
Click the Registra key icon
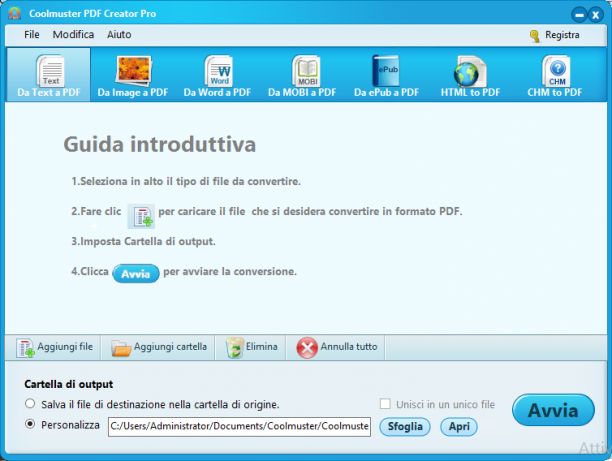534,36
